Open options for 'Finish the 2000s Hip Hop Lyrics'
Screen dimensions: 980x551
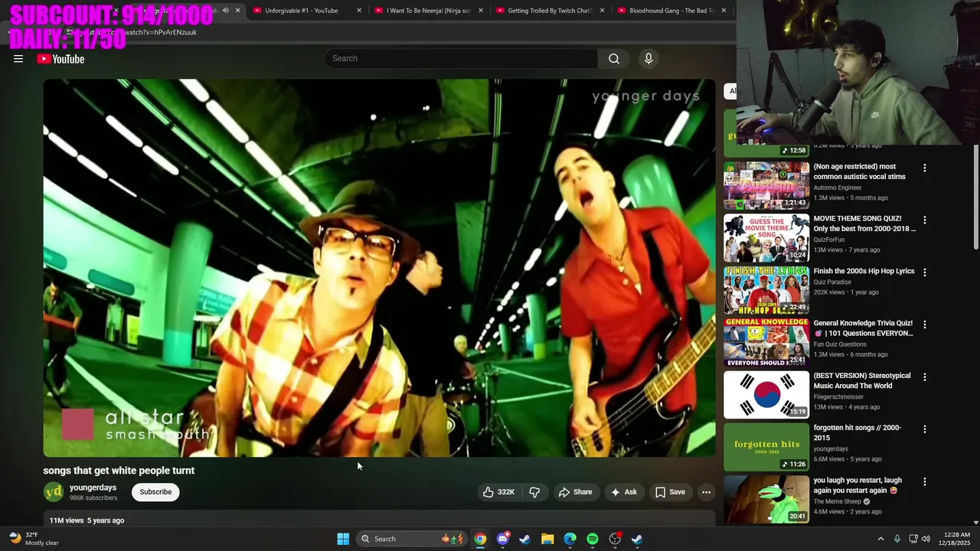924,272
